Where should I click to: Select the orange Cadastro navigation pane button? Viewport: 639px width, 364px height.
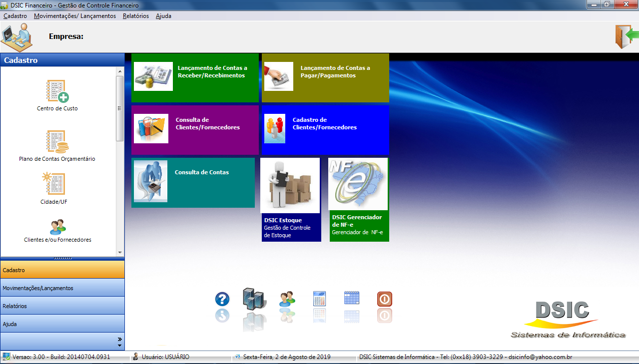(x=62, y=270)
